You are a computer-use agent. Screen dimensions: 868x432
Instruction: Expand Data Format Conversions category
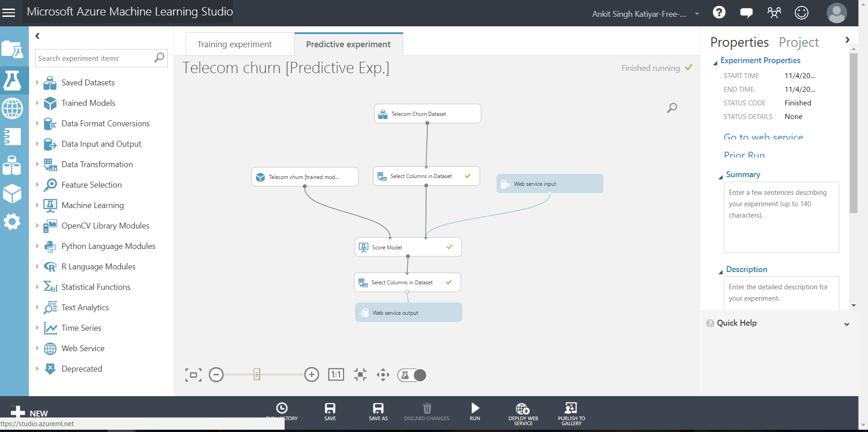point(37,124)
